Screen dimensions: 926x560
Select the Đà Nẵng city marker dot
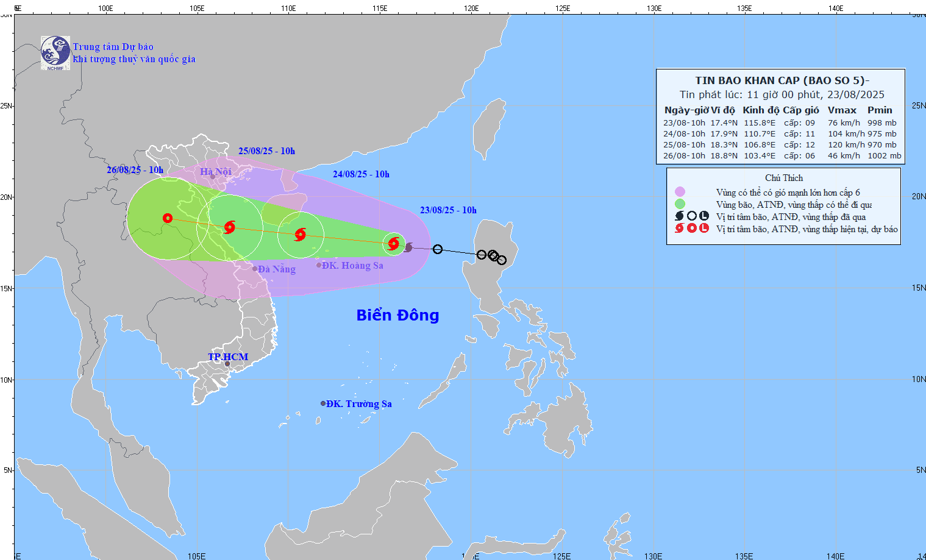[255, 269]
